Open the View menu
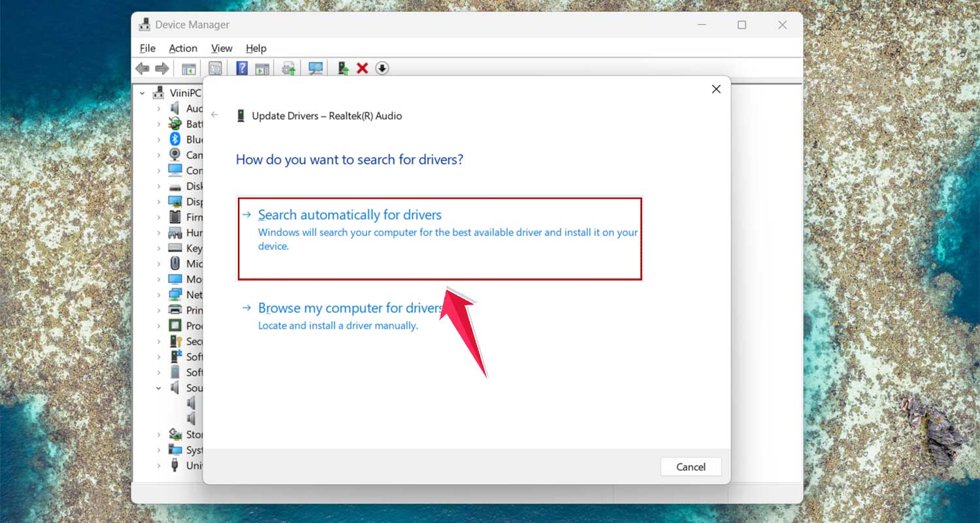This screenshot has width=980, height=523. [x=221, y=48]
